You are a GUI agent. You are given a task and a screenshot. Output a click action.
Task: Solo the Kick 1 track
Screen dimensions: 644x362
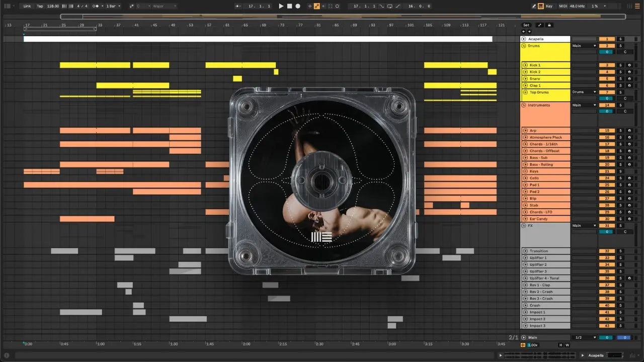click(620, 65)
